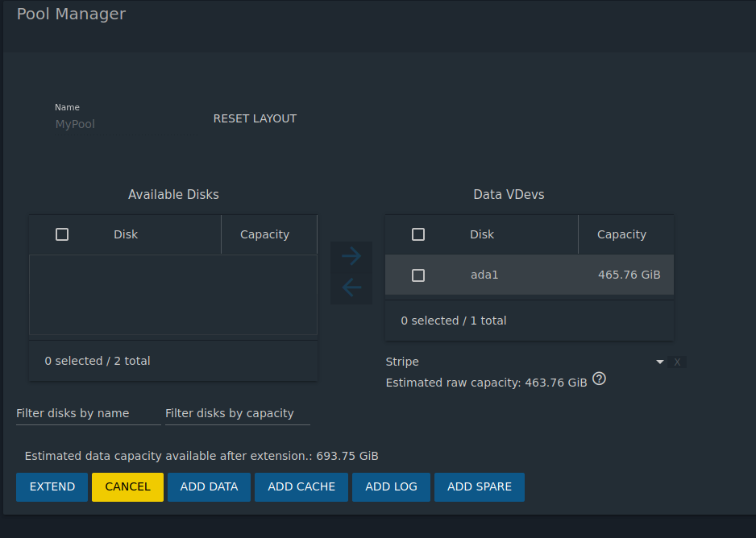The image size is (756, 538).
Task: Click the ADD CACHE button
Action: pos(301,486)
